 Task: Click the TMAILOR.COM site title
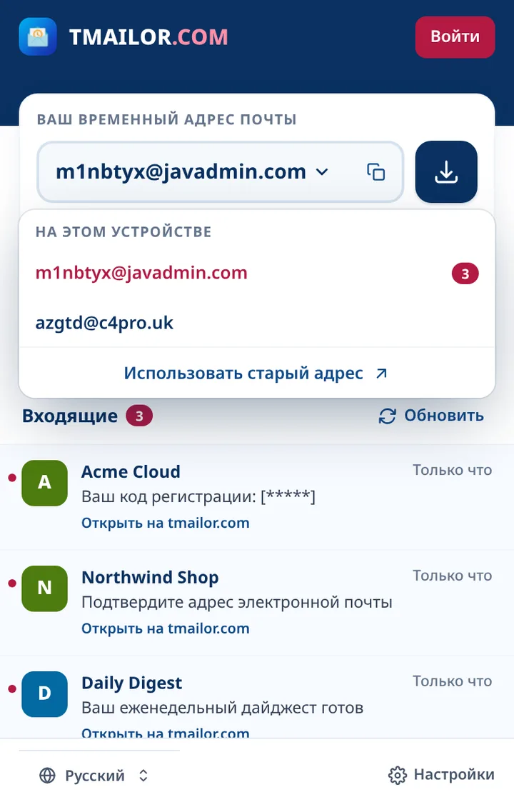pos(148,36)
